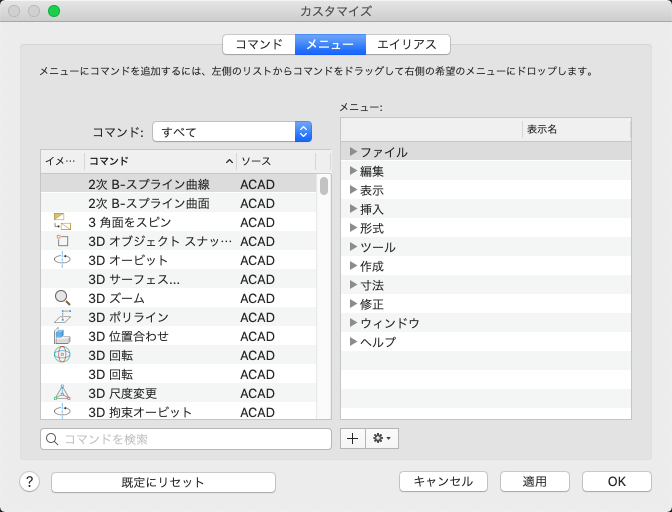Expand the 編集 menu entry
This screenshot has width=672, height=512.
(x=353, y=171)
